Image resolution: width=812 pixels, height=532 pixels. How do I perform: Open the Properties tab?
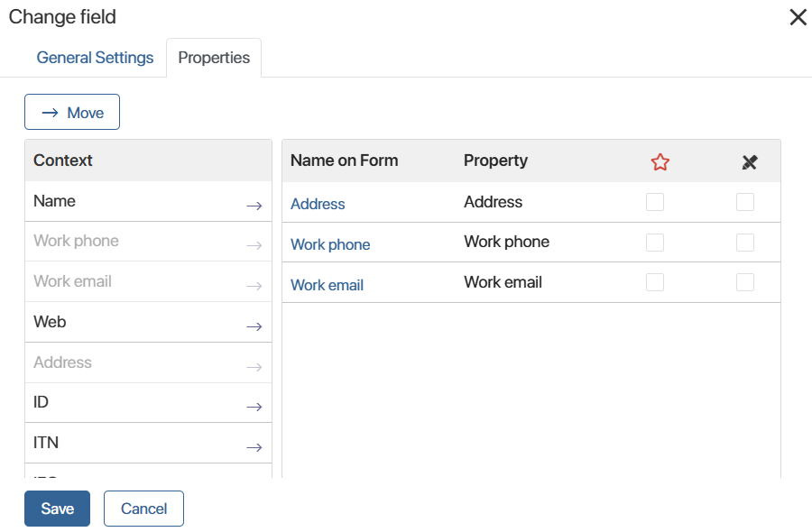pyautogui.click(x=213, y=57)
